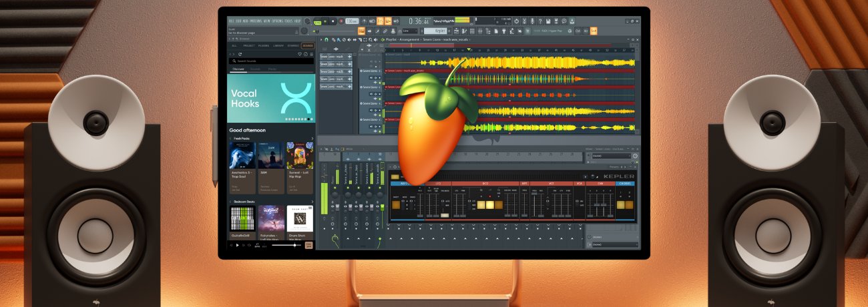This screenshot has height=307, width=868.
Task: Open the HELP menu
Action: point(297,21)
